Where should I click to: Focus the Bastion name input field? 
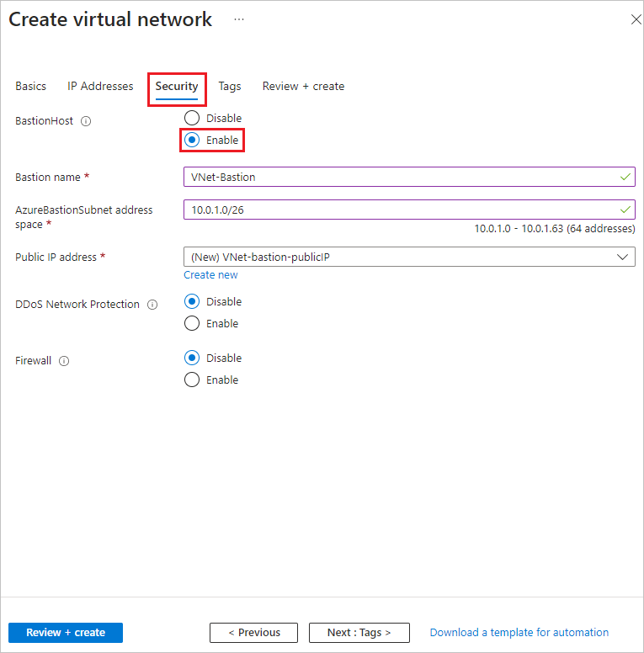(409, 177)
